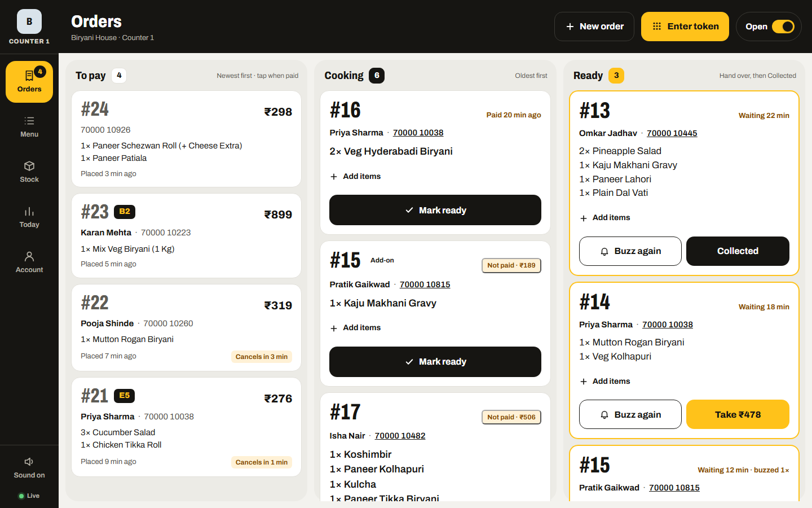
Task: Add items to order #14
Action: point(604,382)
